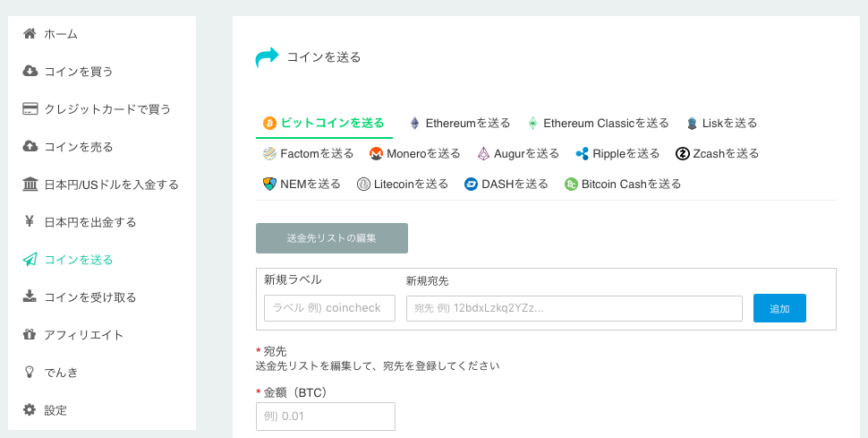This screenshot has height=438, width=868.
Task: Focus the 新規宛先 address input field
Action: [x=574, y=308]
